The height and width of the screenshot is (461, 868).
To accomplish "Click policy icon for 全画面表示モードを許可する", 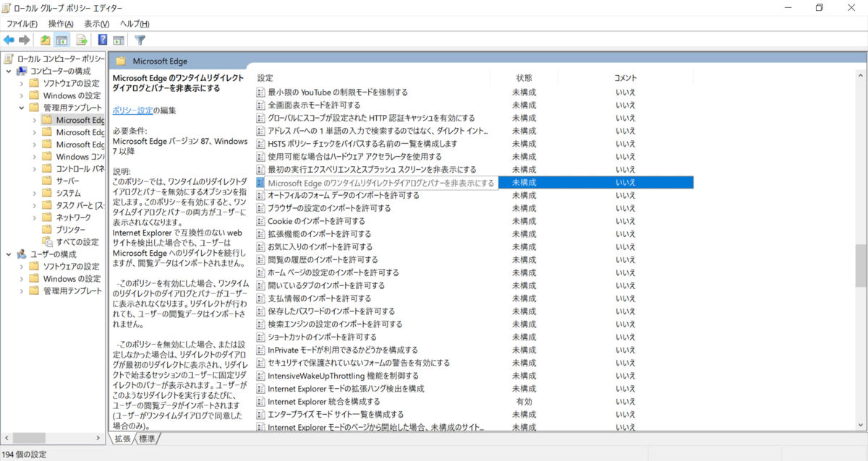I will coord(262,105).
